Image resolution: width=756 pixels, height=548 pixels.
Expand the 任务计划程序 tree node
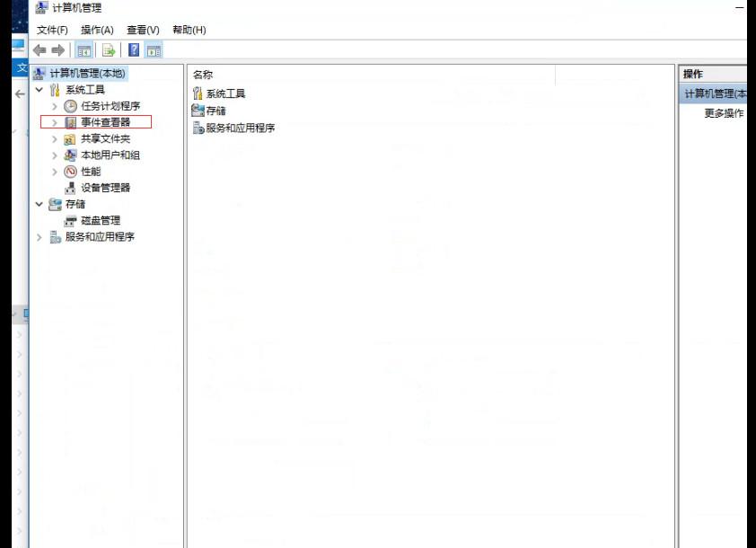(55, 106)
